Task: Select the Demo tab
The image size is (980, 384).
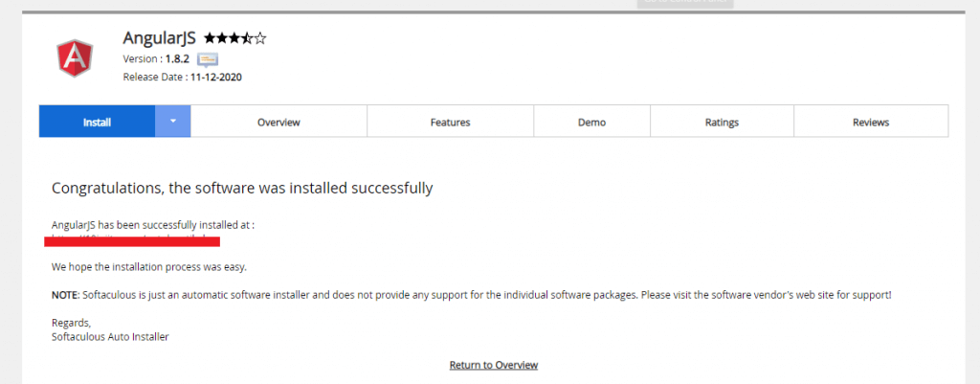Action: (x=591, y=122)
